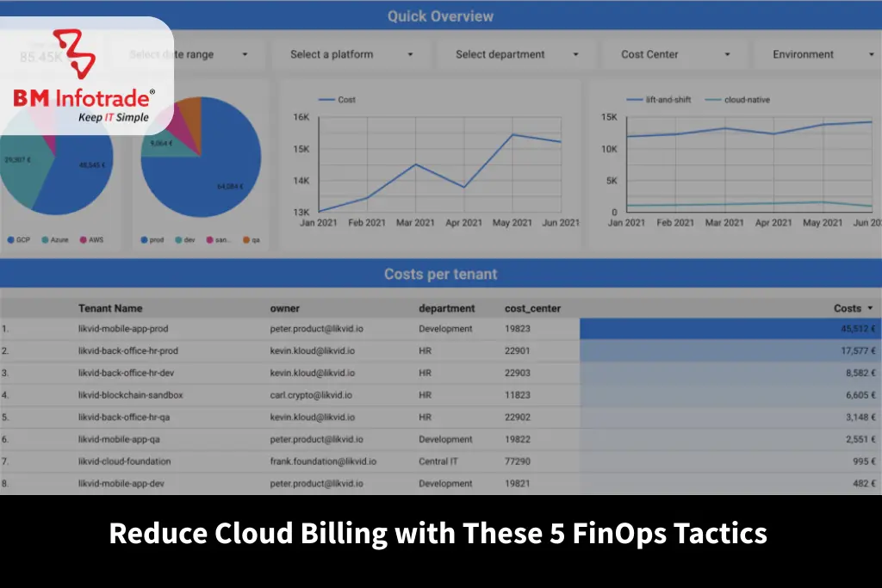Click the Azure legend icon

coord(44,238)
